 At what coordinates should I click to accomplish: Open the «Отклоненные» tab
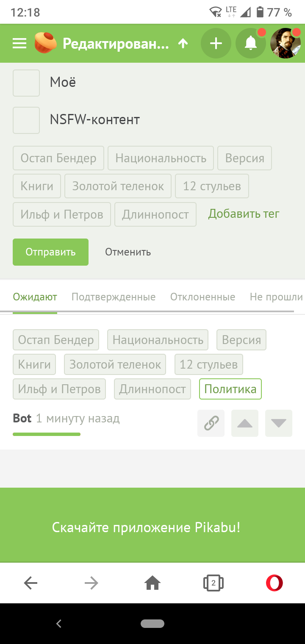pos(202,297)
